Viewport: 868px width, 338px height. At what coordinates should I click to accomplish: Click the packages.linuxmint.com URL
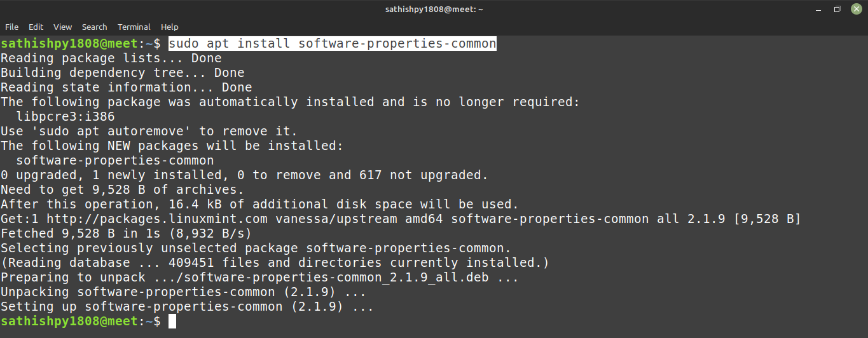point(160,219)
